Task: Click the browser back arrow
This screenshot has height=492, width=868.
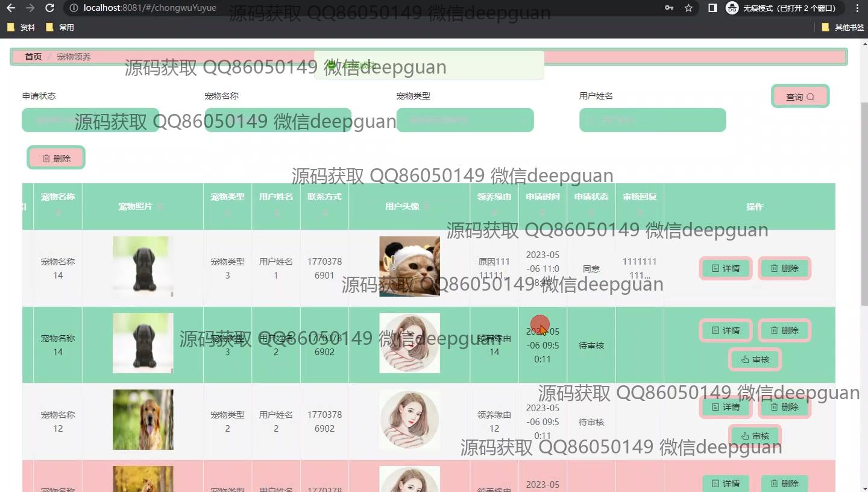Action: pos(10,8)
